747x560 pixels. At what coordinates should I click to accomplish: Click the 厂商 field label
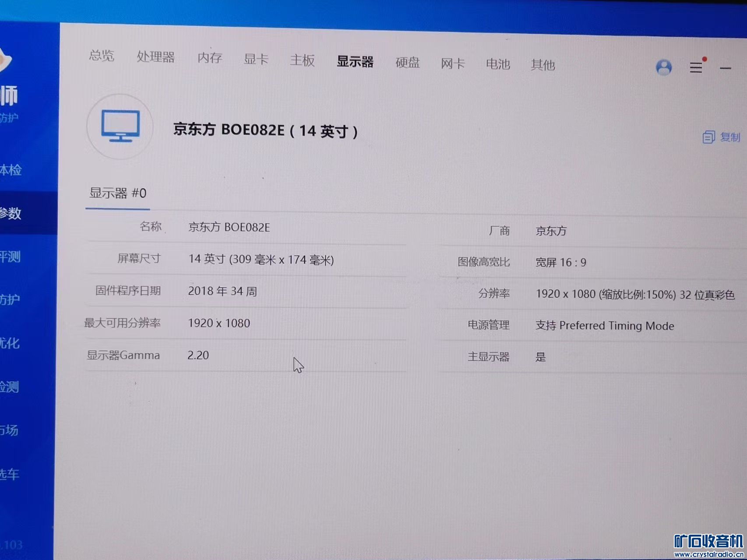[x=499, y=231]
